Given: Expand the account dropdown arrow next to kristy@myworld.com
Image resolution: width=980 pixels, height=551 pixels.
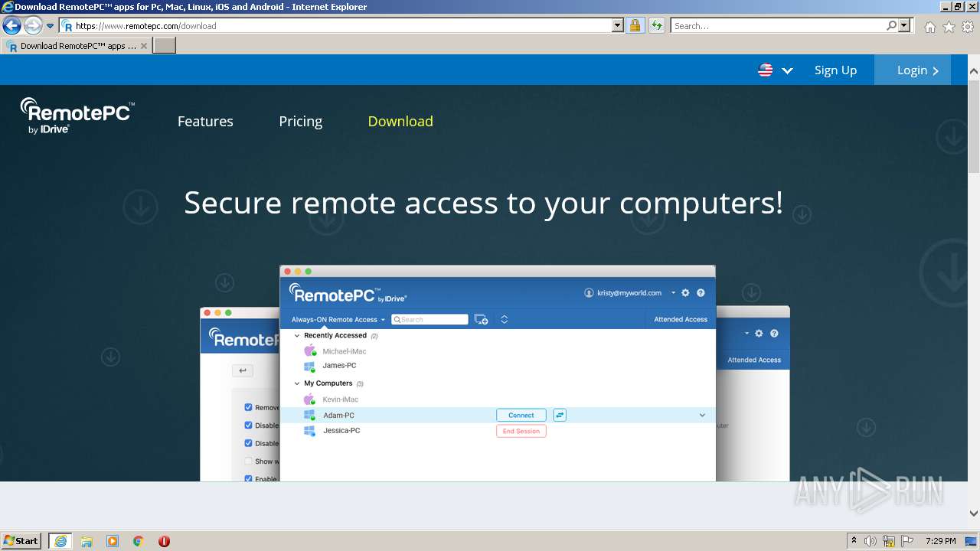Looking at the screenshot, I should point(673,293).
